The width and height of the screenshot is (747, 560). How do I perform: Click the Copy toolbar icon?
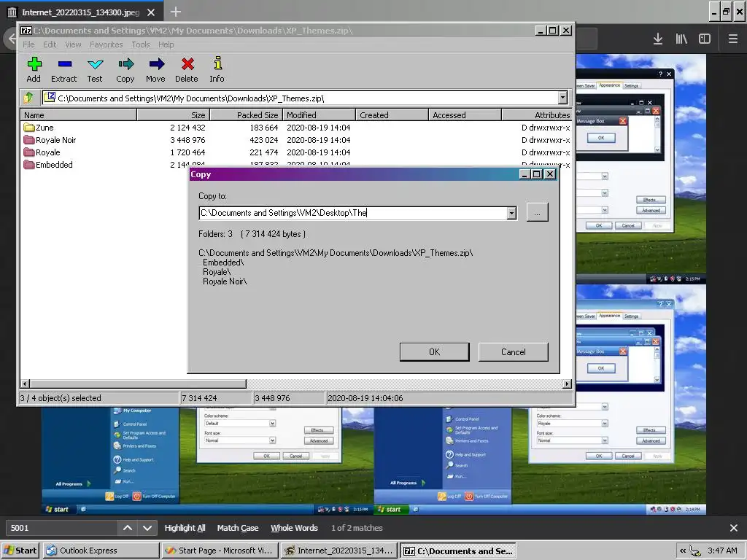tap(125, 69)
